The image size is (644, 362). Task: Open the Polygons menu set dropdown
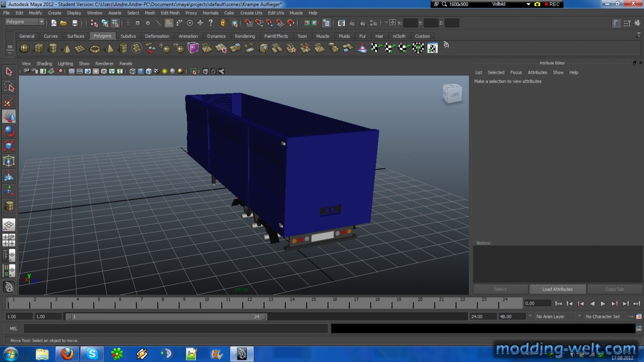coord(25,22)
